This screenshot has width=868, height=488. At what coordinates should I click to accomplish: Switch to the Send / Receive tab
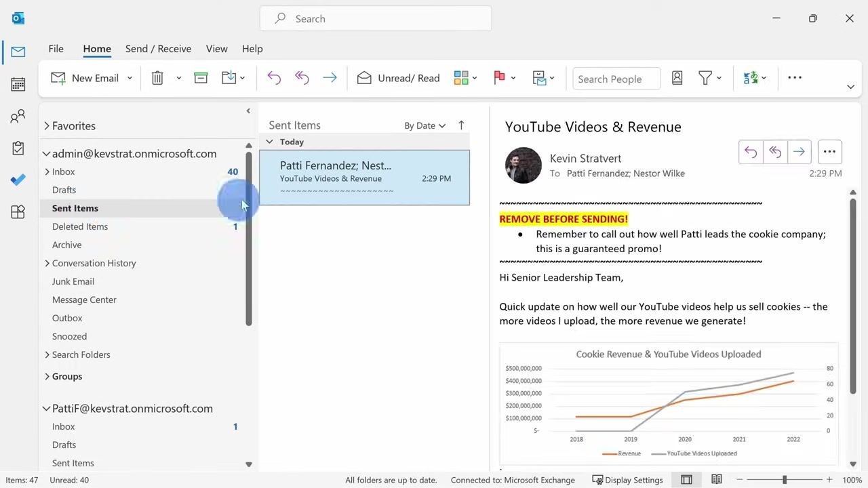click(x=158, y=49)
